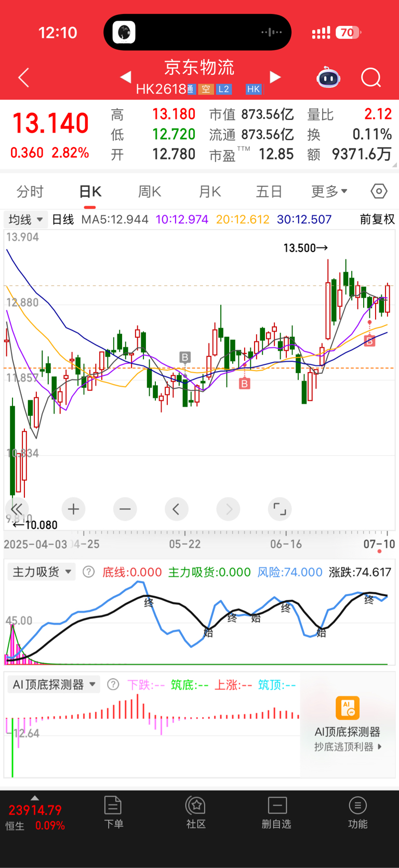
Task: Tap 恒生 index value 23914.79
Action: 35,810
